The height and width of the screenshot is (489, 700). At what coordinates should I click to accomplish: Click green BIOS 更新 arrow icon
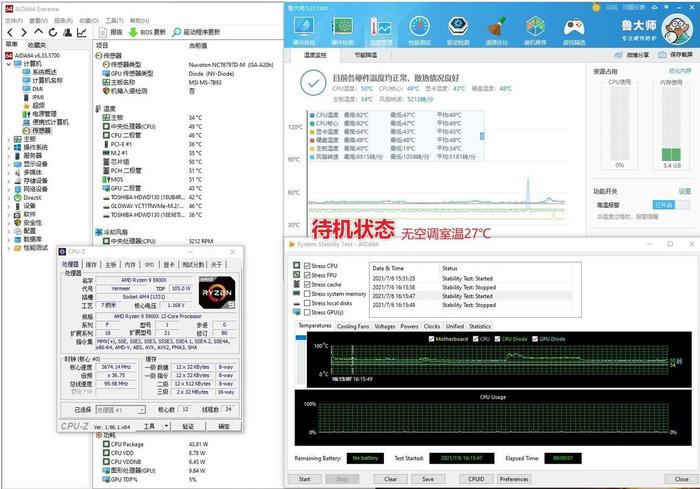click(133, 32)
